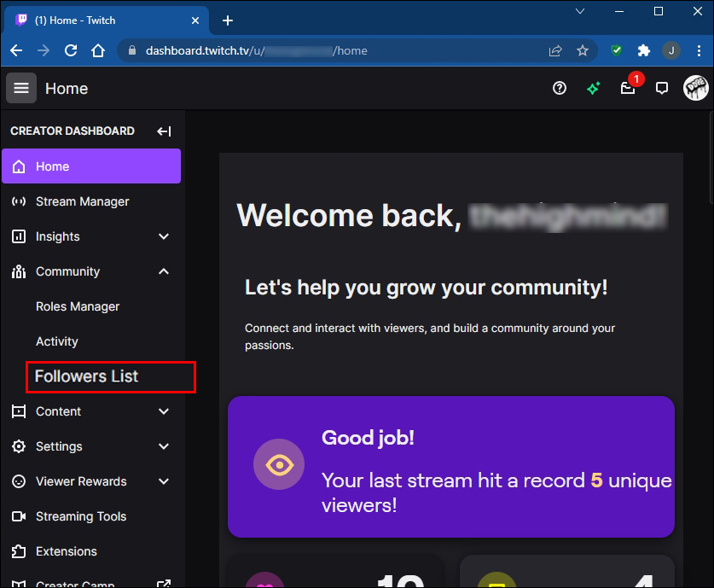
Task: Go forward in the browser
Action: tap(44, 50)
